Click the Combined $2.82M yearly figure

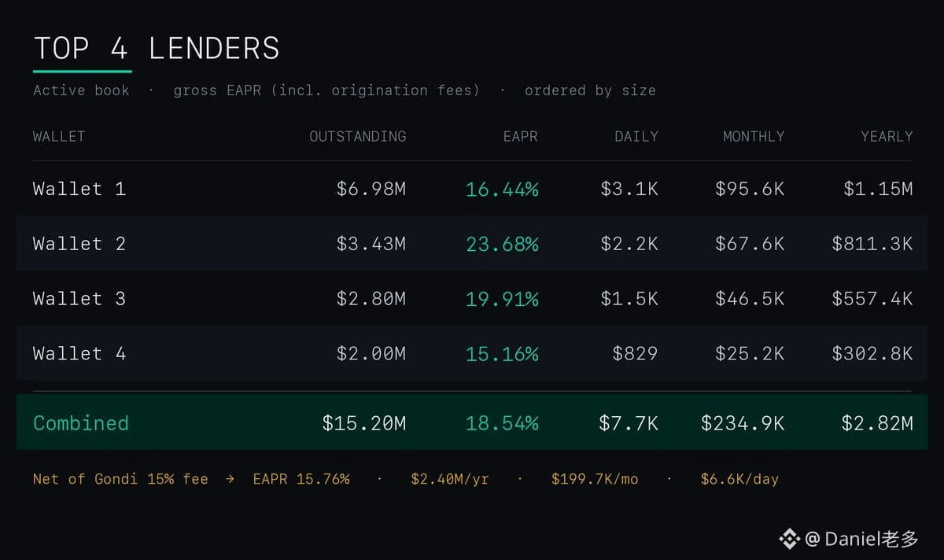point(877,423)
